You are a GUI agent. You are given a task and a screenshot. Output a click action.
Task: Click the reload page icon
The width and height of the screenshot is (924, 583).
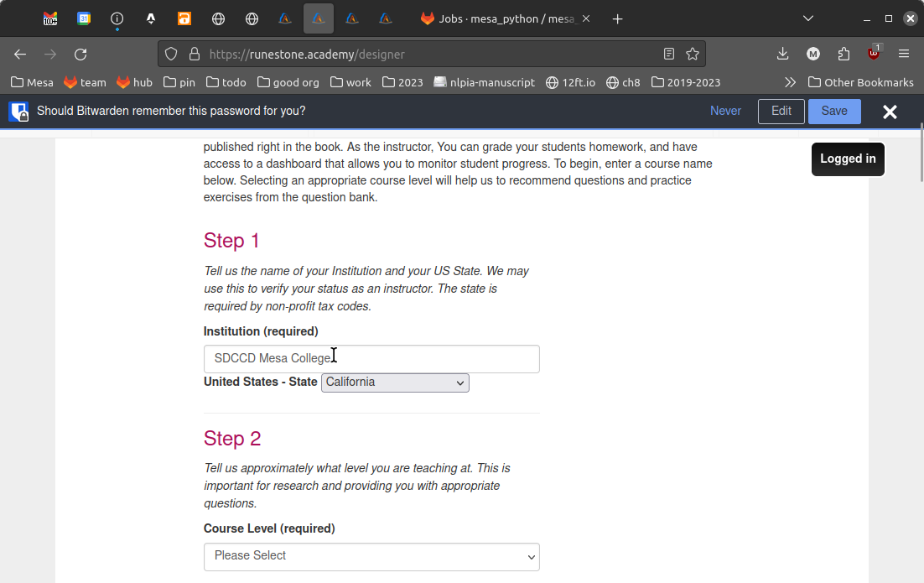point(80,55)
